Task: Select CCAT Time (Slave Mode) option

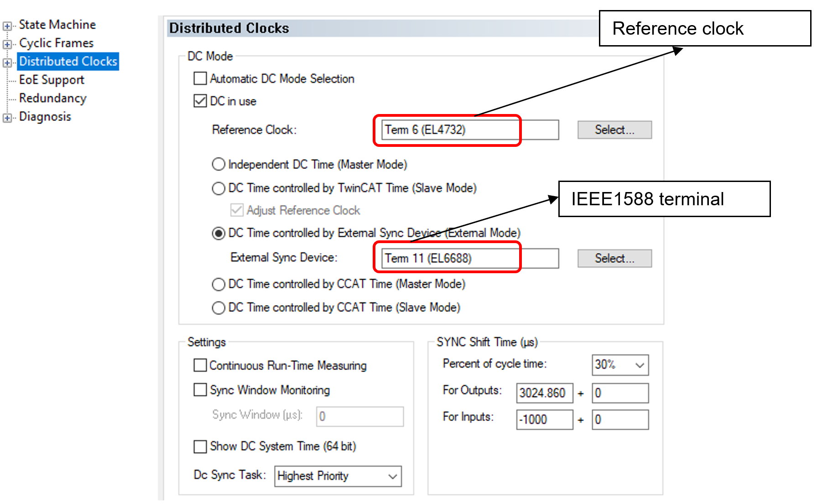Action: (x=219, y=308)
